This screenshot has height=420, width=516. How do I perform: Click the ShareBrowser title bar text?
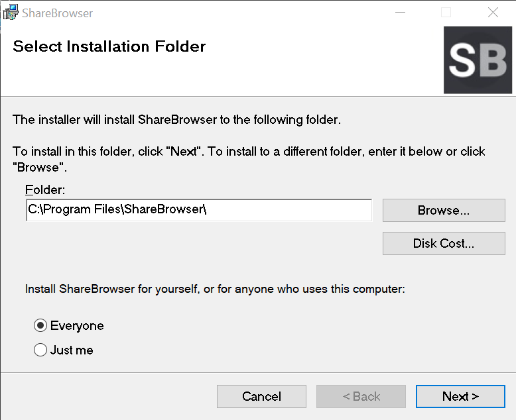pos(57,13)
